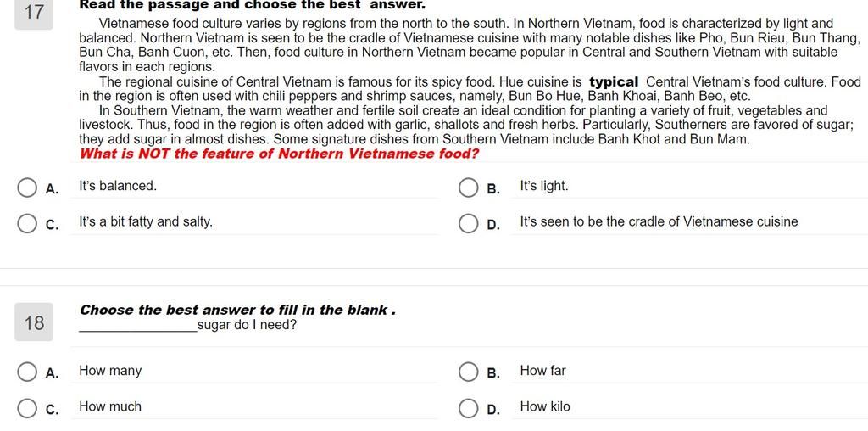868x431 pixels.
Task: Click answer text about cradle of Vietnamese cuisine
Action: pyautogui.click(x=659, y=222)
